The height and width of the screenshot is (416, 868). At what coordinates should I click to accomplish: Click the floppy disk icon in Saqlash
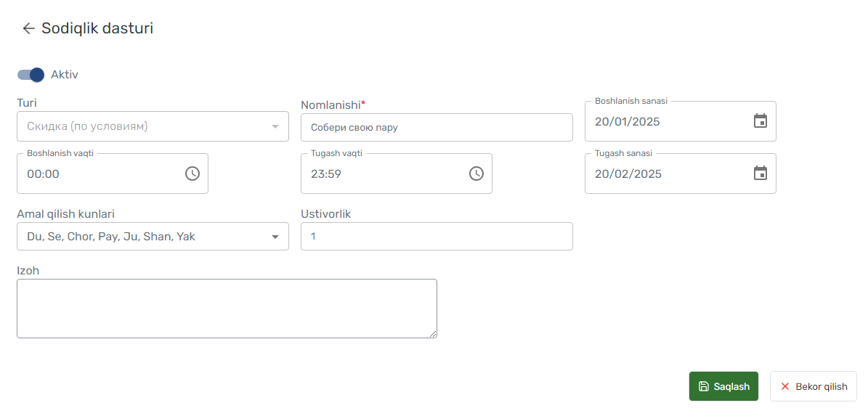click(x=704, y=387)
